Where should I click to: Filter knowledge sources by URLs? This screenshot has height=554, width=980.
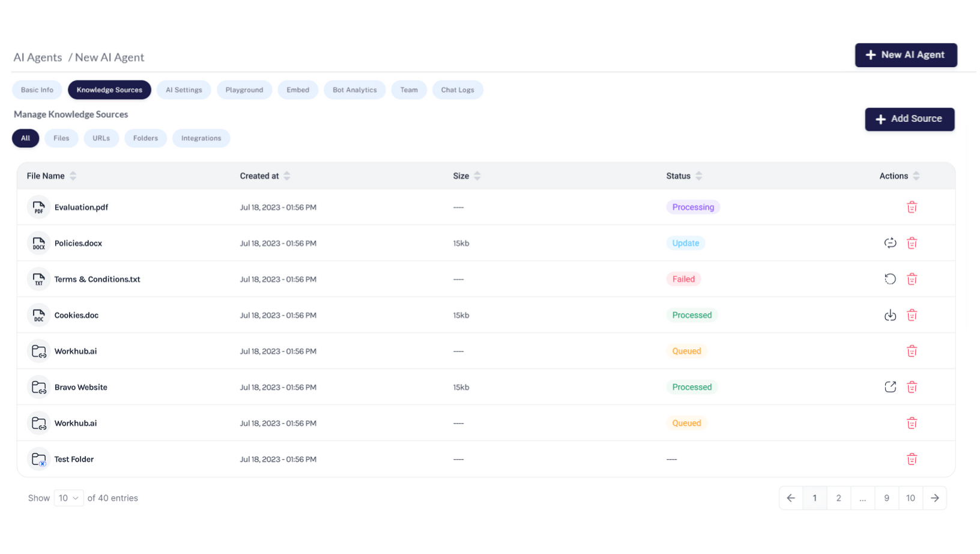pos(101,138)
